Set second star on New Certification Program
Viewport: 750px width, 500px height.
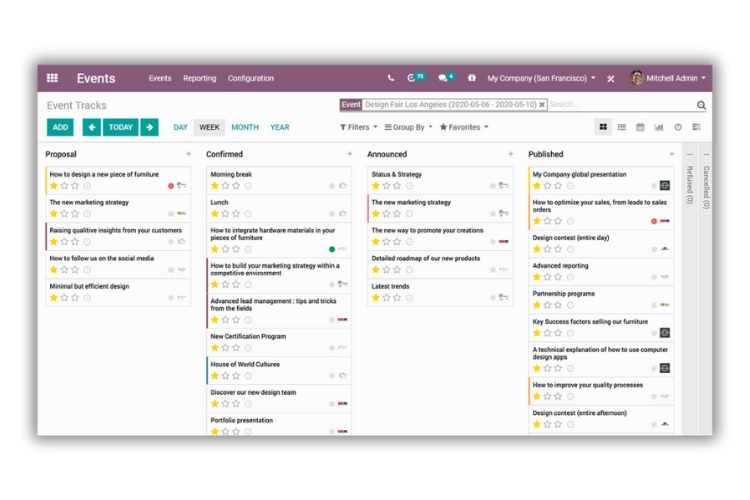tap(225, 347)
